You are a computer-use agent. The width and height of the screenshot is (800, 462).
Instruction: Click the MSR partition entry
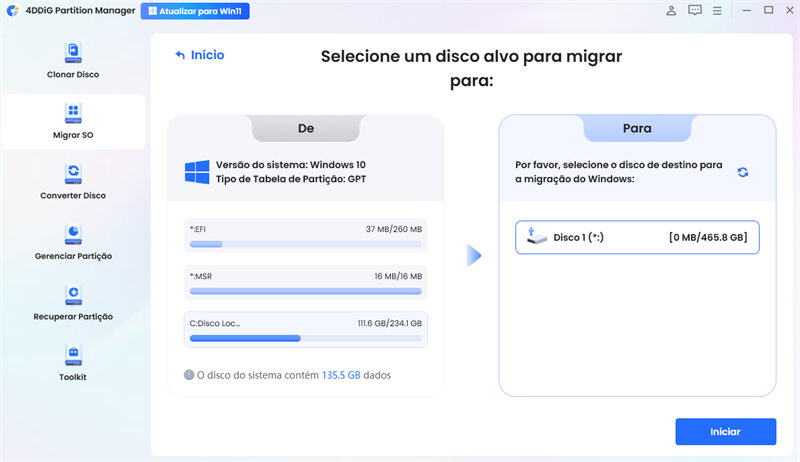click(306, 282)
